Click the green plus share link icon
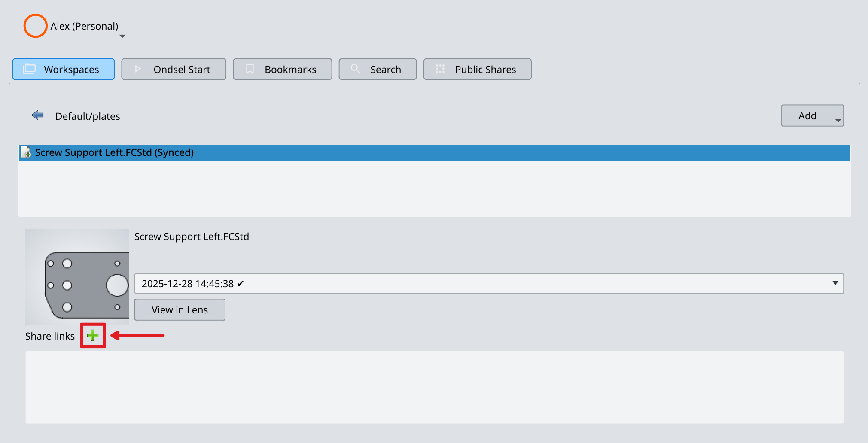This screenshot has width=868, height=443. pyautogui.click(x=93, y=335)
